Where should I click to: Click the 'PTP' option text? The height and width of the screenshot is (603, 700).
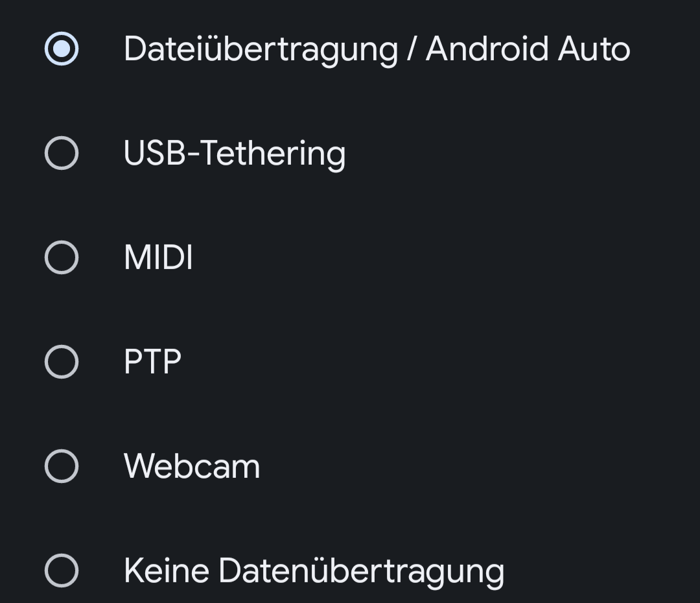[x=152, y=362]
